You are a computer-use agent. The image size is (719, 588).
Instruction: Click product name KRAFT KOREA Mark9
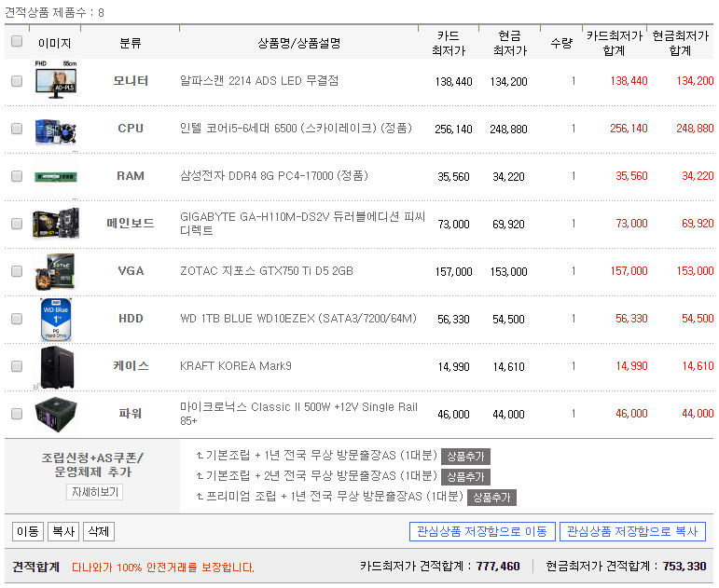point(236,366)
